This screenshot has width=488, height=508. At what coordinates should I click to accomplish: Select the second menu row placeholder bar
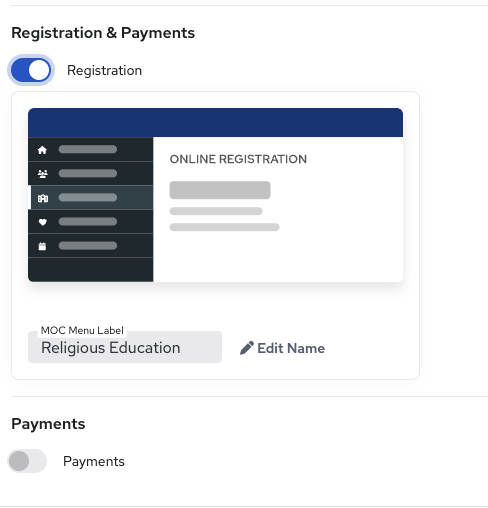(x=88, y=173)
